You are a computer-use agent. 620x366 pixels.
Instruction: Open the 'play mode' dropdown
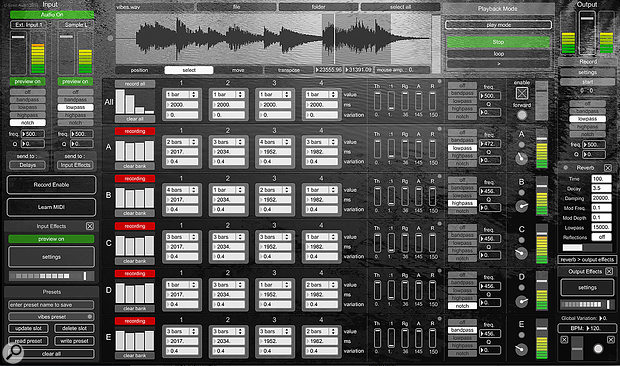pos(498,25)
